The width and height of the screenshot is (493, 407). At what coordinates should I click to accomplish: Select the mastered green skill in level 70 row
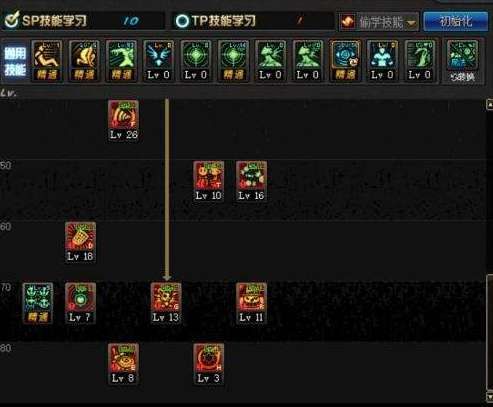38,303
